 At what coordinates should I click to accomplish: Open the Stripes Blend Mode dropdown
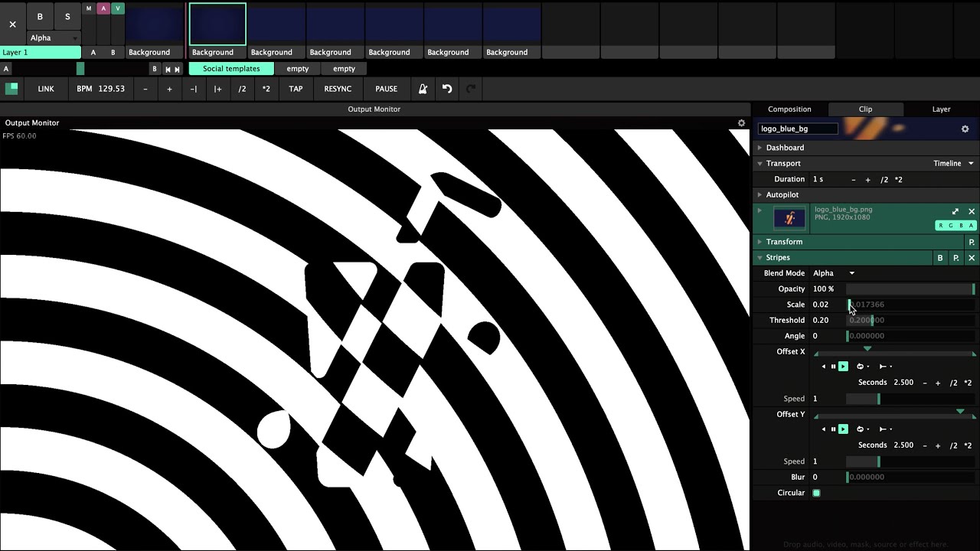point(834,273)
